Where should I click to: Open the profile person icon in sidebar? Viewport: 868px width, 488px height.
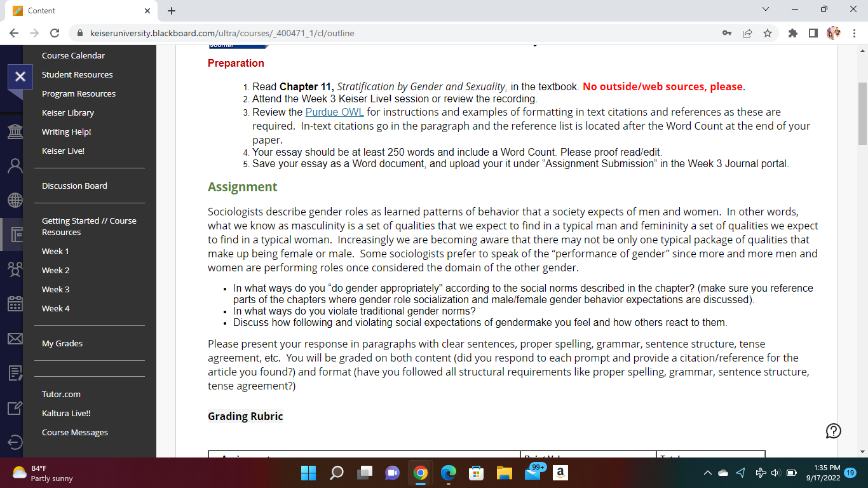point(14,166)
